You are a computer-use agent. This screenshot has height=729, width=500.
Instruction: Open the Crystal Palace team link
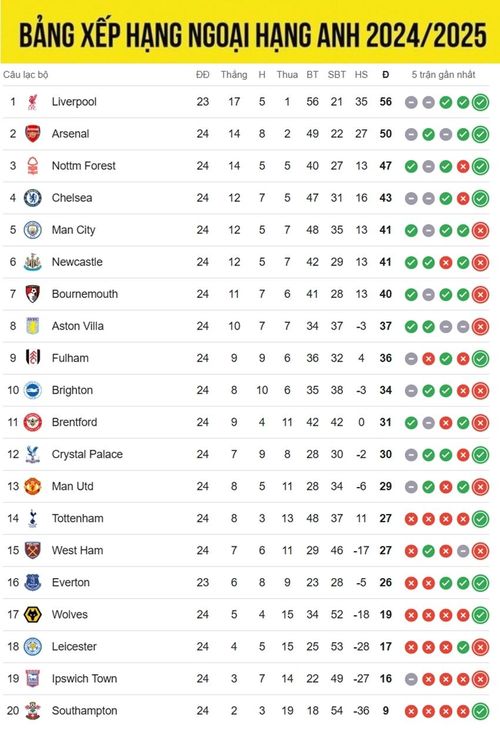point(87,454)
